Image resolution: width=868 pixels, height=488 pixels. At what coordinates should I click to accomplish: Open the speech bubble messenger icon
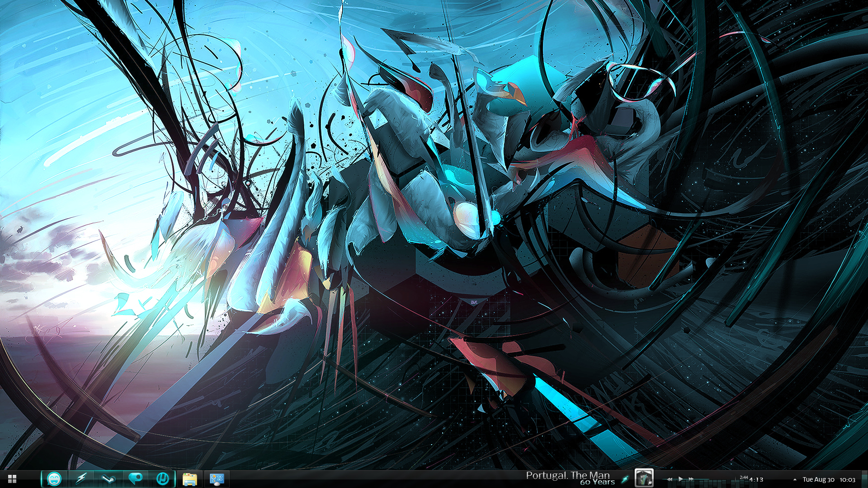[136, 479]
